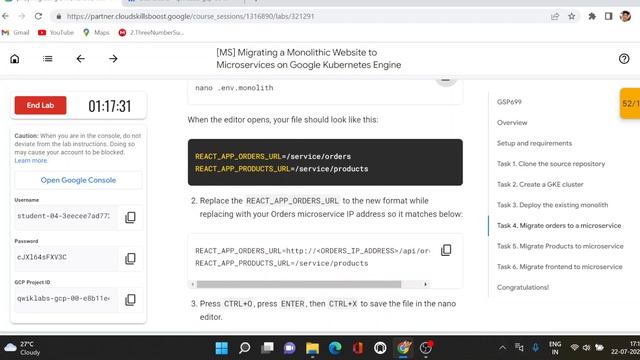This screenshot has height=360, width=640.
Task: Copy the Username value
Action: (130, 217)
